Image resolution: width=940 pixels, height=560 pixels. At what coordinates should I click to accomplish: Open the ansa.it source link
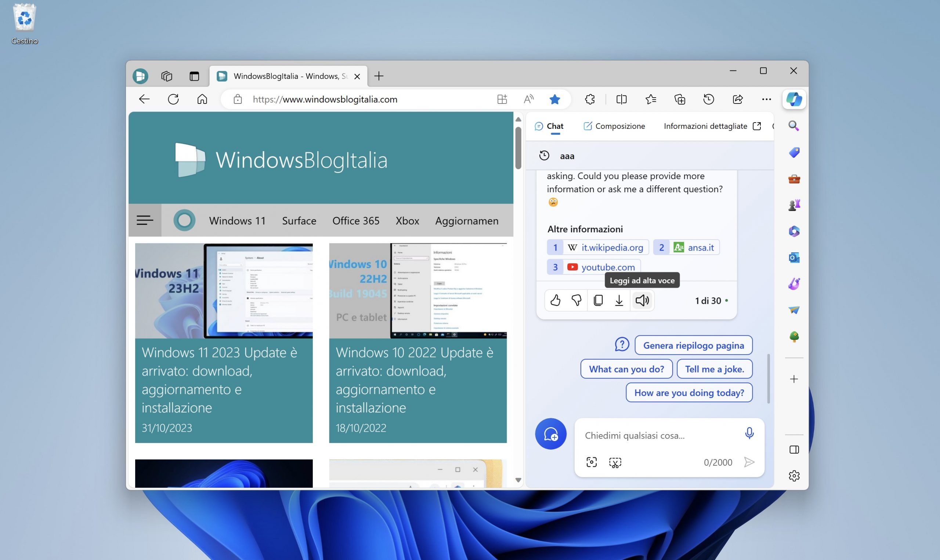pyautogui.click(x=686, y=248)
